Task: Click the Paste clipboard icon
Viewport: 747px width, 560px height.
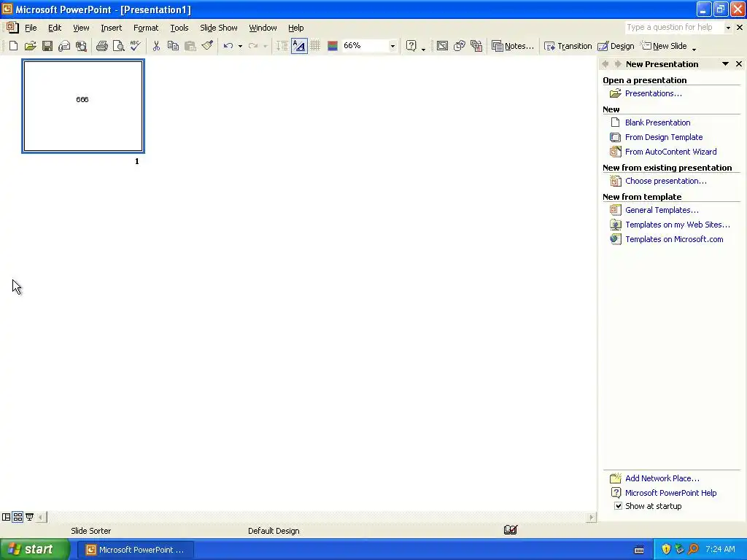Action: coord(190,46)
